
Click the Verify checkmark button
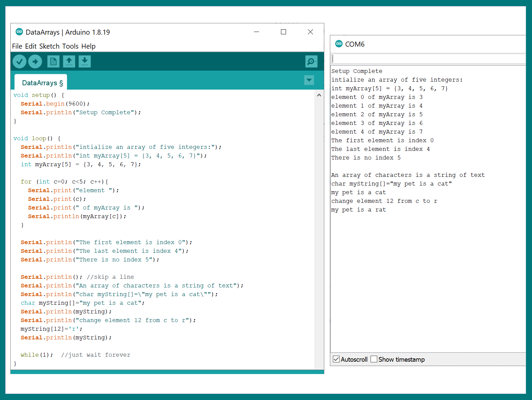pyautogui.click(x=20, y=61)
